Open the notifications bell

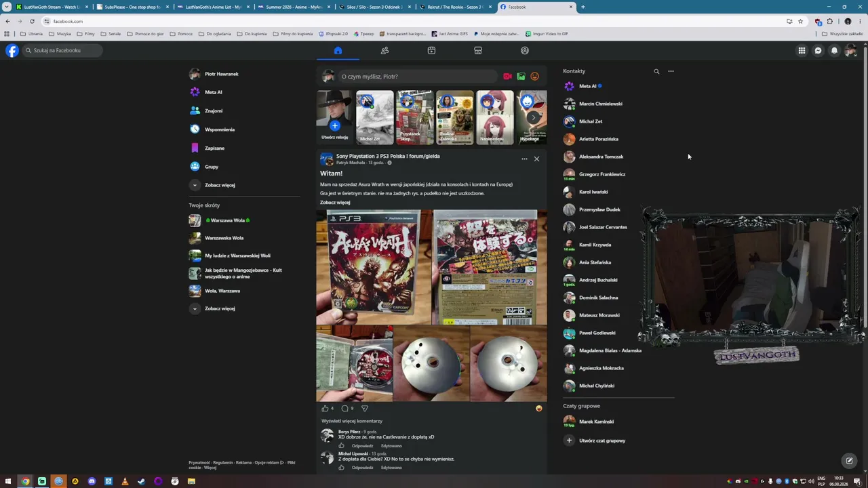(834, 50)
